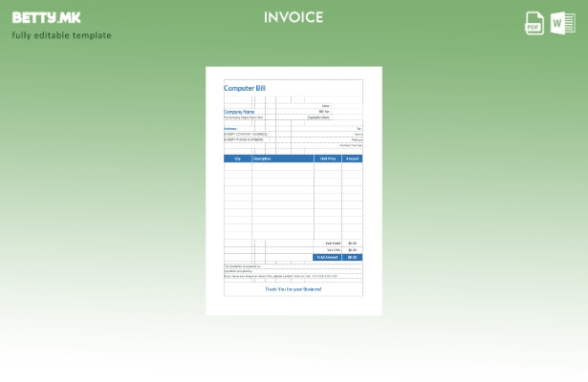Click the 'Description' column header
Screen dimensions: 588x382
click(x=263, y=159)
